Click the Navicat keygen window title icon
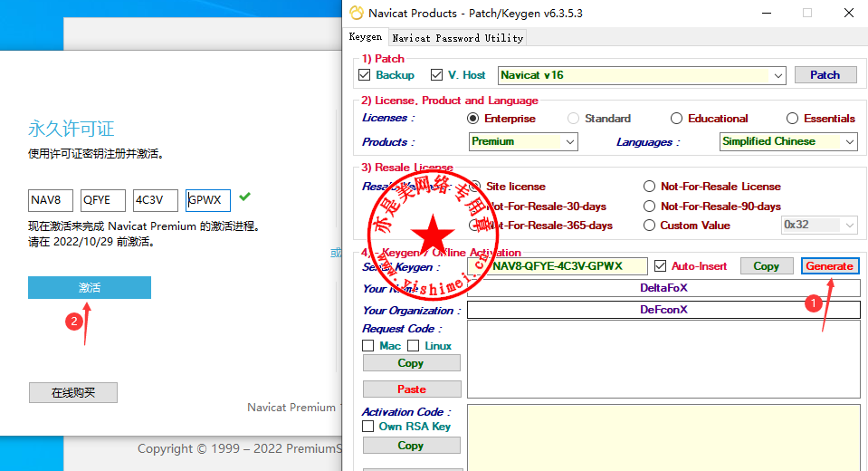868x471 pixels. pyautogui.click(x=357, y=13)
